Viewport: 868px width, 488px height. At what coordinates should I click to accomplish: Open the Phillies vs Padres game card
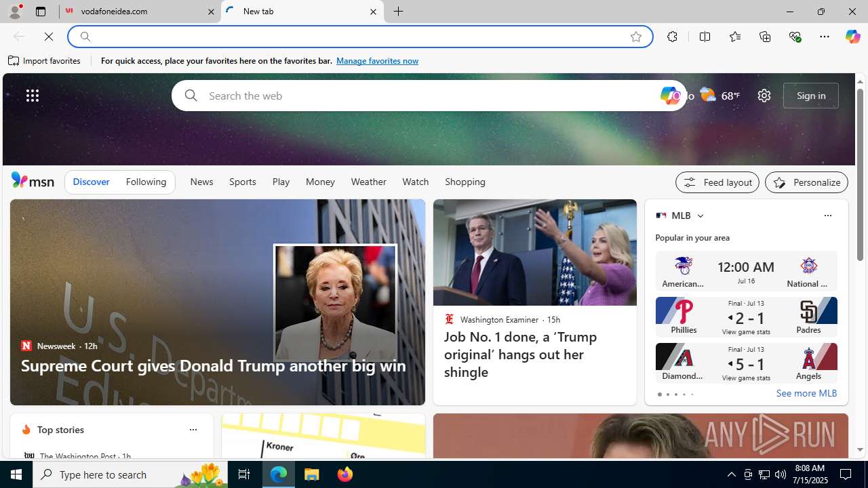(x=746, y=317)
